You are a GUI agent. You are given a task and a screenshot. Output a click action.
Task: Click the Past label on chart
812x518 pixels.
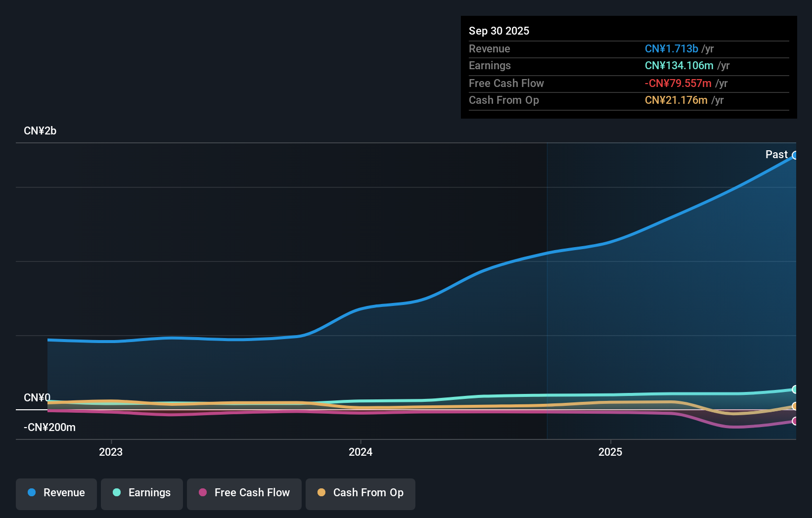(x=776, y=155)
